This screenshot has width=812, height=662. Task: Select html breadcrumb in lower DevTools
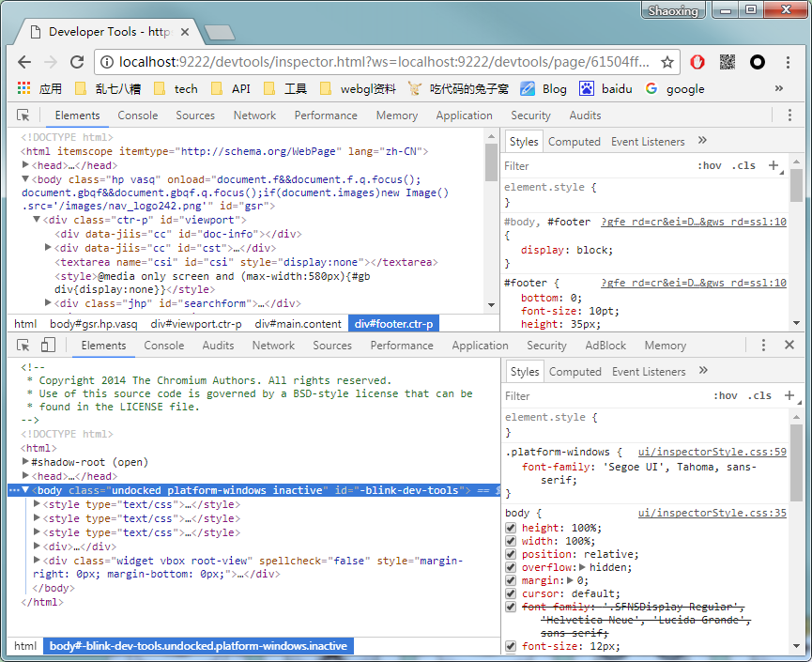(x=25, y=646)
